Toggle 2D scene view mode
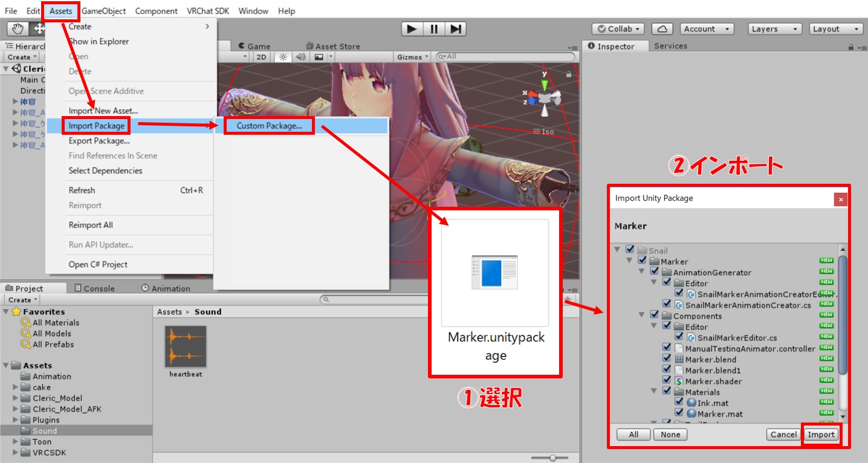 coord(261,57)
